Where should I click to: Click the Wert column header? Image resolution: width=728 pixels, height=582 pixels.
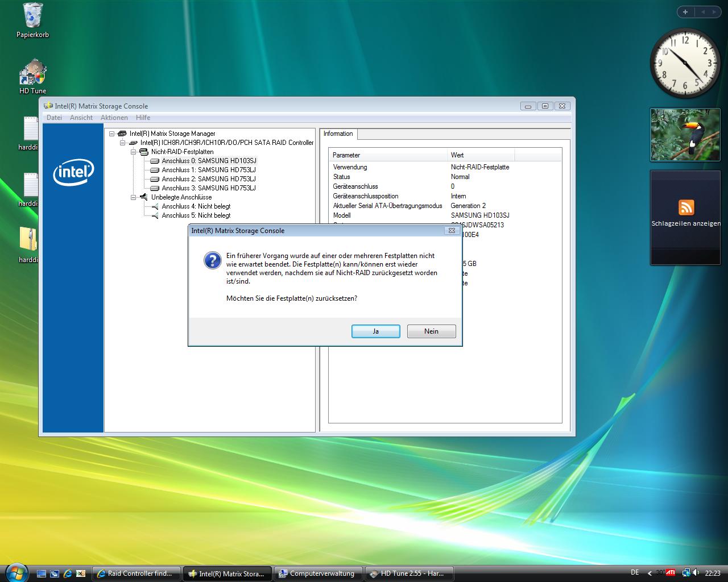[x=481, y=155]
